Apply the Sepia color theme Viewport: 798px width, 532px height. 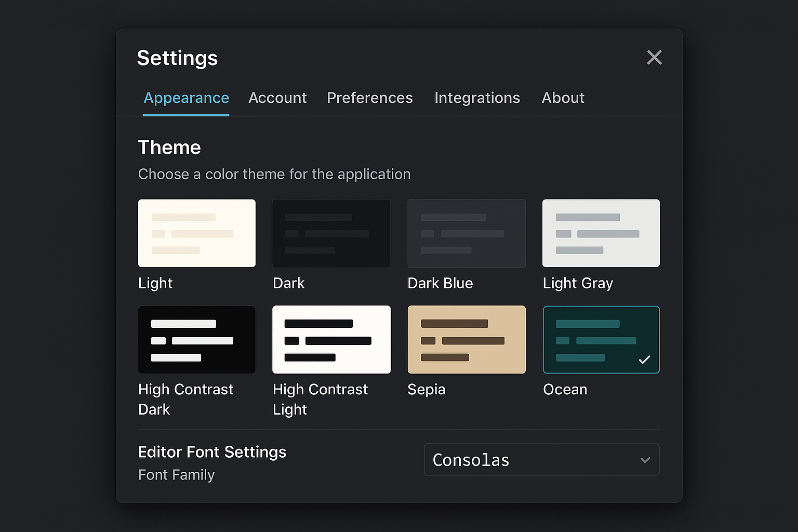pyautogui.click(x=466, y=339)
